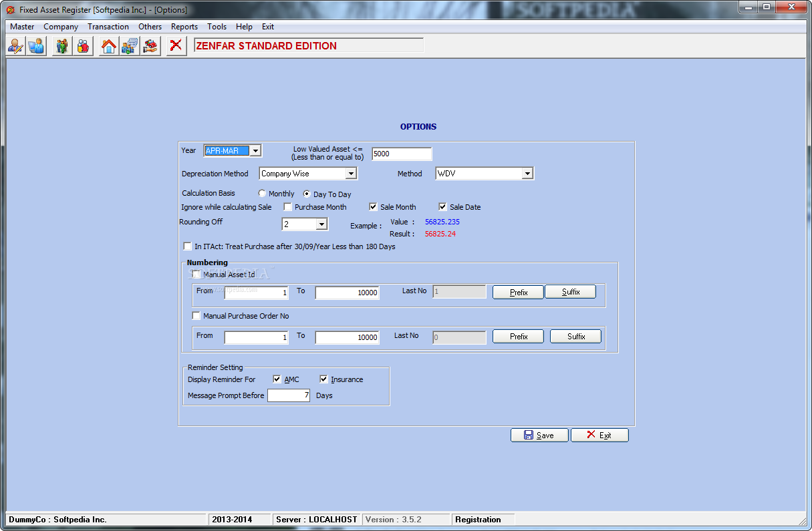812x531 pixels.
Task: Click the red-roof house toolbar icon
Action: pyautogui.click(x=109, y=46)
